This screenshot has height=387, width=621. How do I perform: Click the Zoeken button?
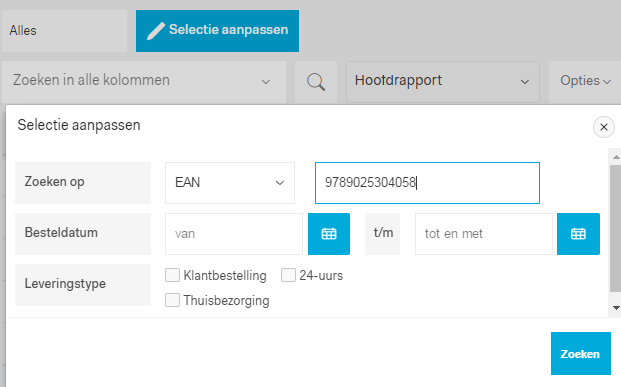point(581,353)
